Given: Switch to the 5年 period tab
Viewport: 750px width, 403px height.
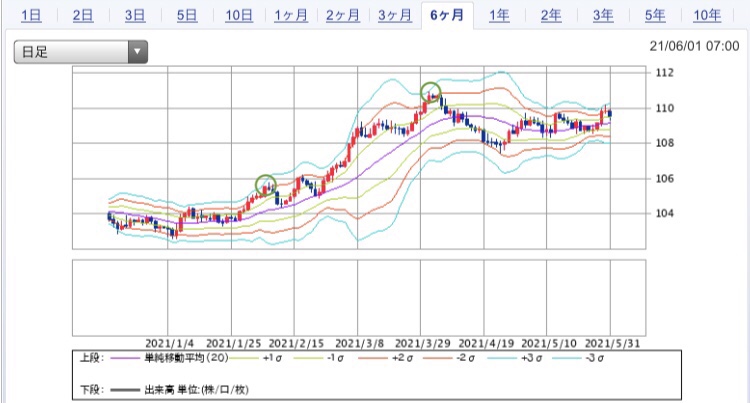Looking at the screenshot, I should (x=655, y=15).
